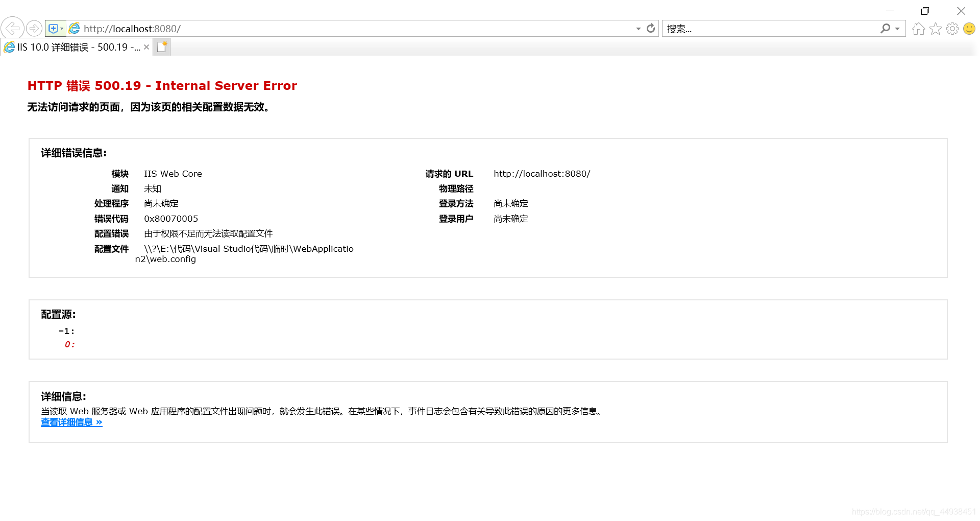Click the -1: line in config source
Image resolution: width=980 pixels, height=521 pixels.
point(66,331)
